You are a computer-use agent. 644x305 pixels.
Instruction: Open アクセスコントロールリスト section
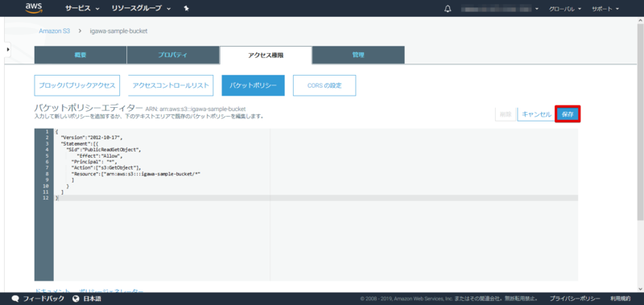(171, 85)
